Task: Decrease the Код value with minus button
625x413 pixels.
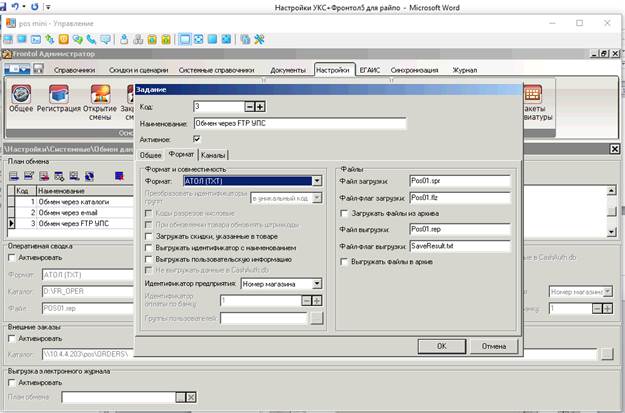Action: coord(249,106)
